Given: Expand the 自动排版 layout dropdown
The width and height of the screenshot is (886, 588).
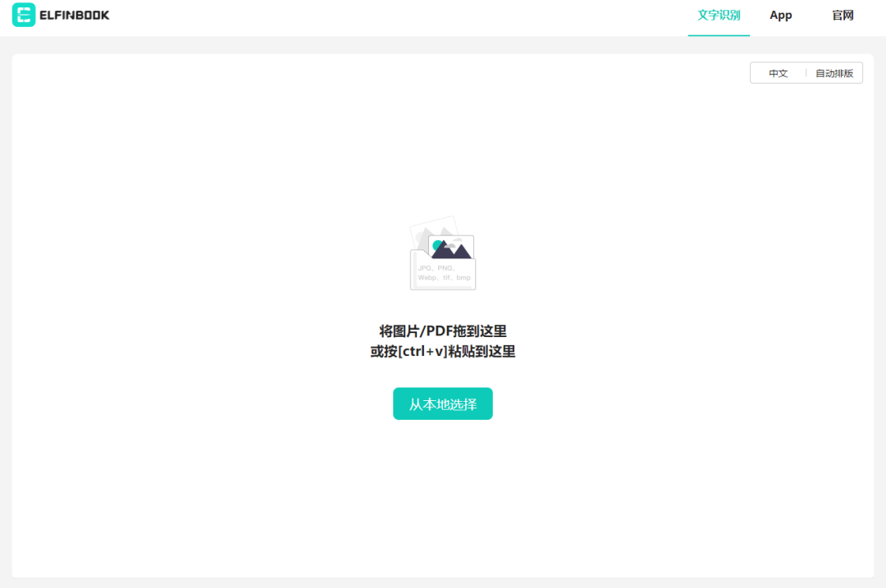Looking at the screenshot, I should (x=834, y=73).
